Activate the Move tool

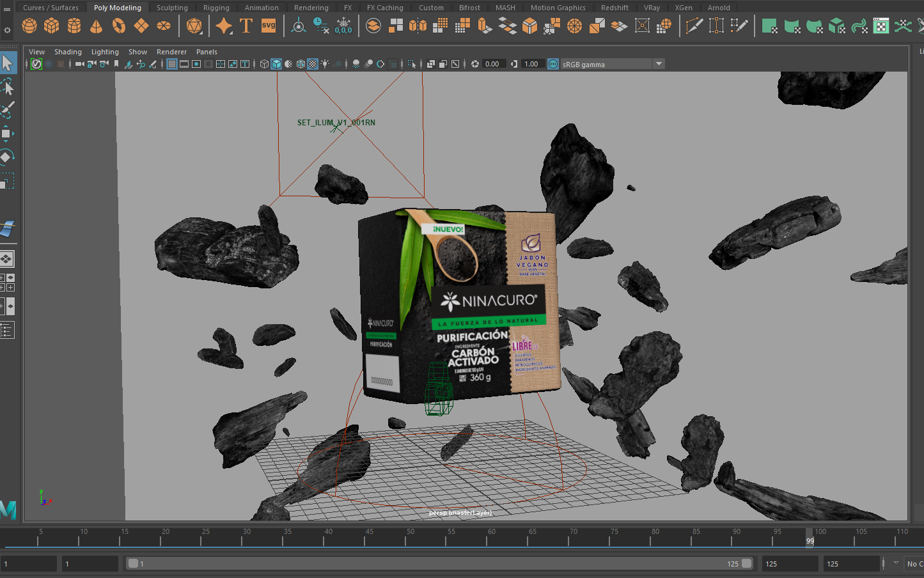8,134
